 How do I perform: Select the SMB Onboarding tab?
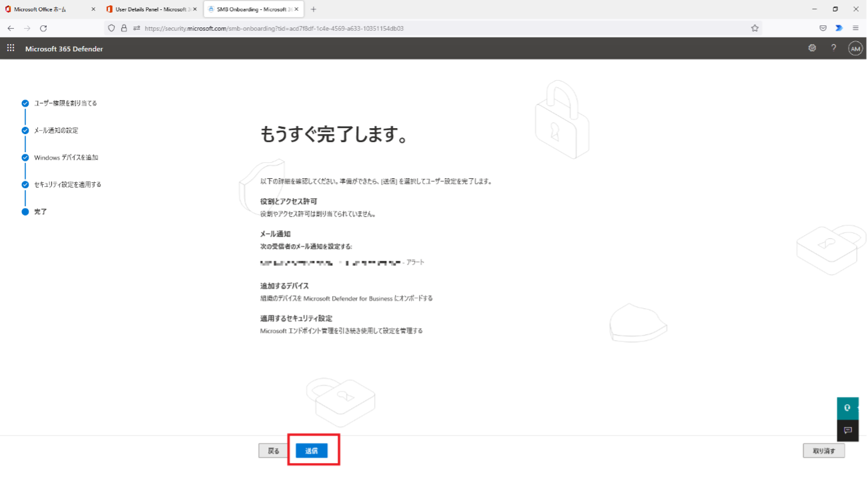[x=254, y=9]
